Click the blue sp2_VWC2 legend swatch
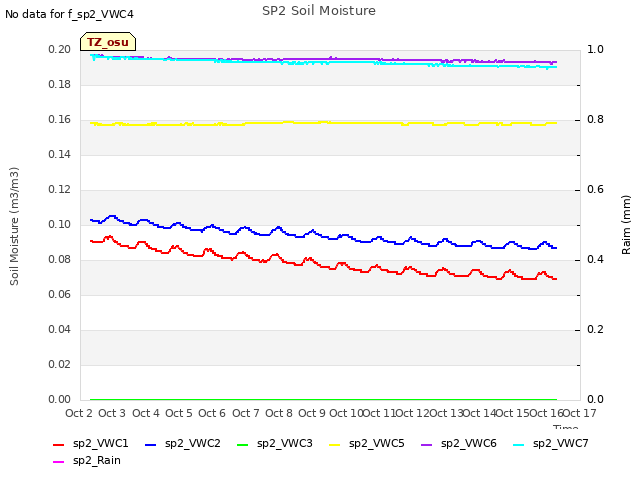The height and width of the screenshot is (480, 640). click(x=151, y=444)
